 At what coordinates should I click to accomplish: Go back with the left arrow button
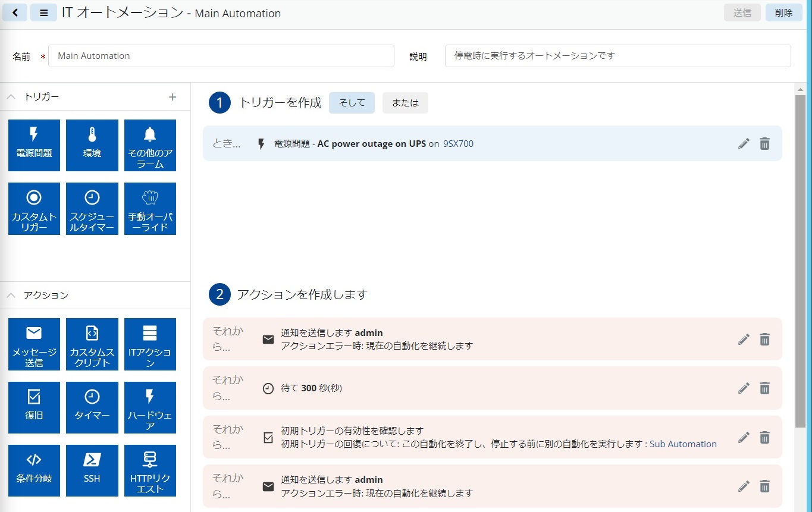tap(15, 12)
